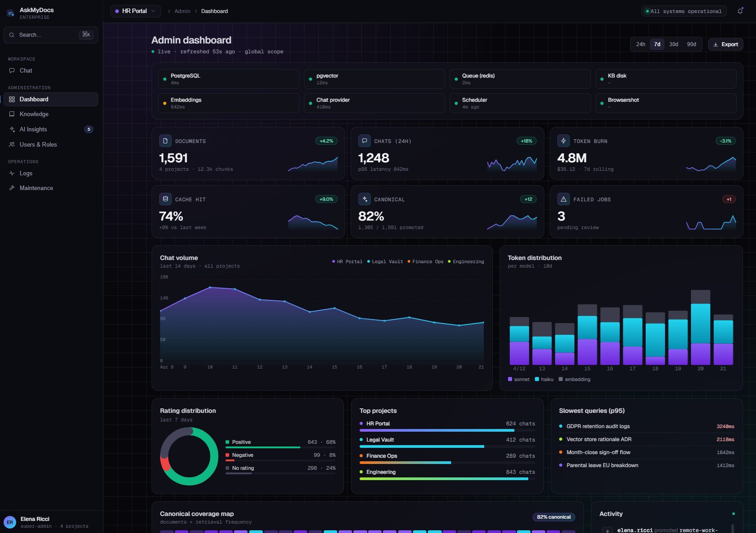
Task: Click the tallest token bar for date 20
Action: point(700,327)
